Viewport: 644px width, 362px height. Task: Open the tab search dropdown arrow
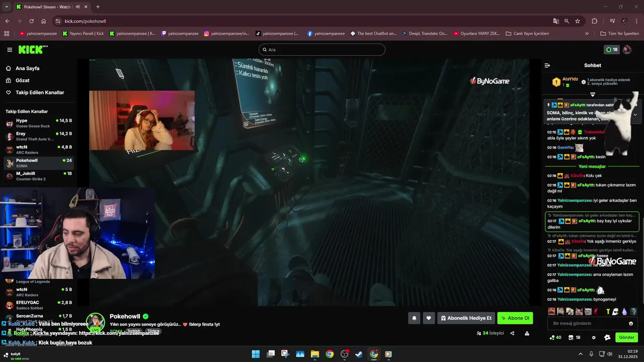[x=7, y=7]
